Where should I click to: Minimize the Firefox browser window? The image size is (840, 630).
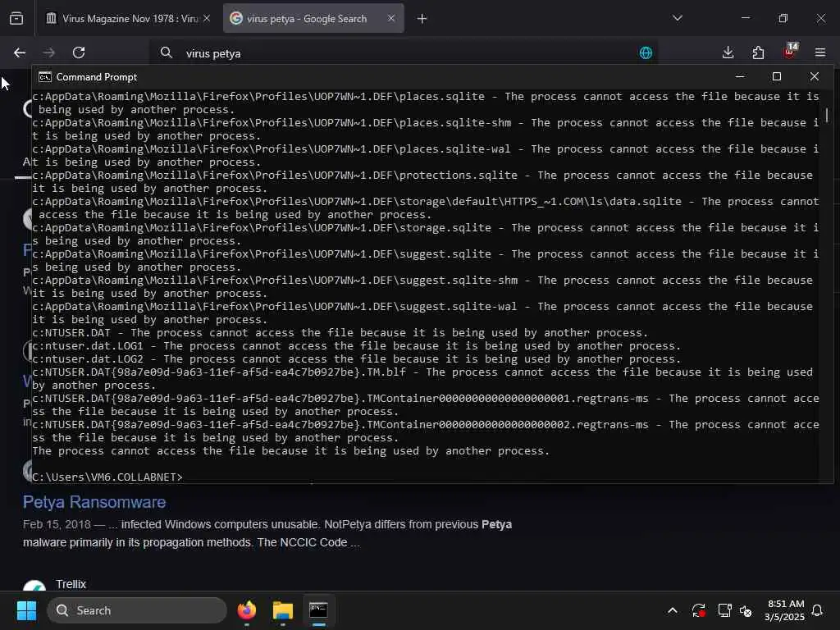(745, 18)
